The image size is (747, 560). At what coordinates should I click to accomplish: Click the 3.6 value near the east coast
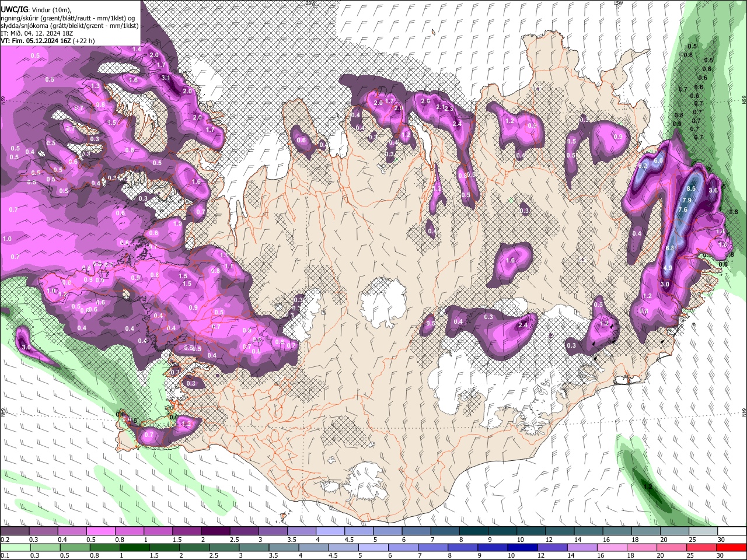coord(713,190)
